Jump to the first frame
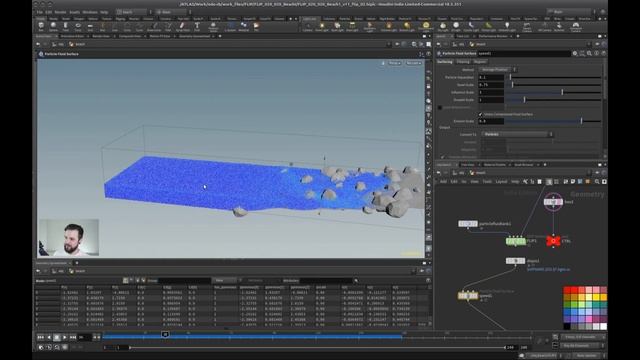The height and width of the screenshot is (360, 640). 40,338
